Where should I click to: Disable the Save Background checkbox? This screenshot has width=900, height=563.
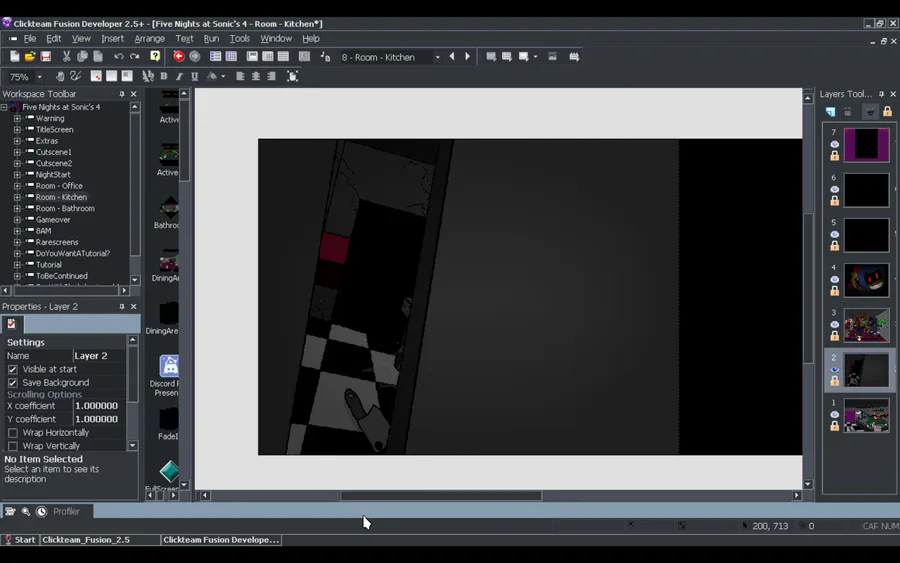(13, 382)
